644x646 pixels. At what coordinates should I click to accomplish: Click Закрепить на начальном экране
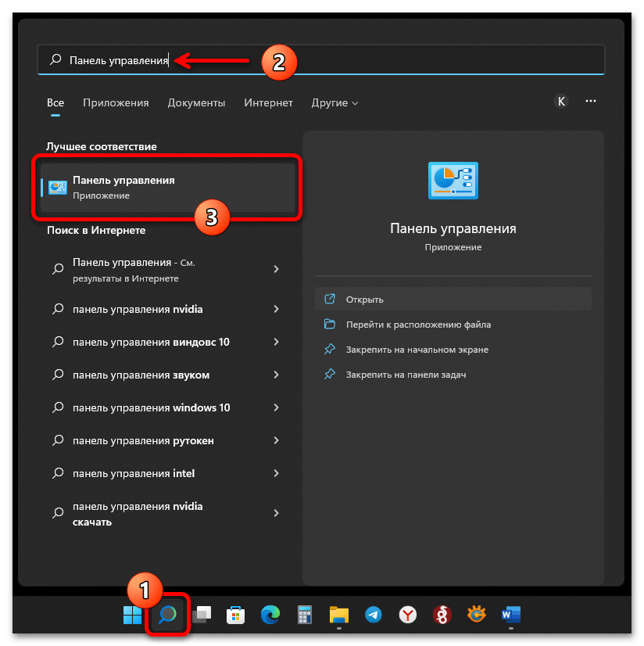point(453,350)
